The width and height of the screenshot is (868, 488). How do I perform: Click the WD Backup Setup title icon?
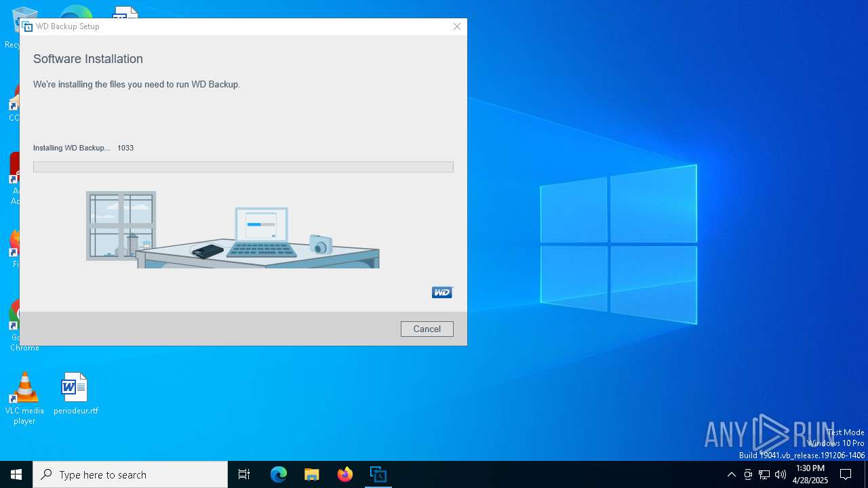[x=27, y=26]
